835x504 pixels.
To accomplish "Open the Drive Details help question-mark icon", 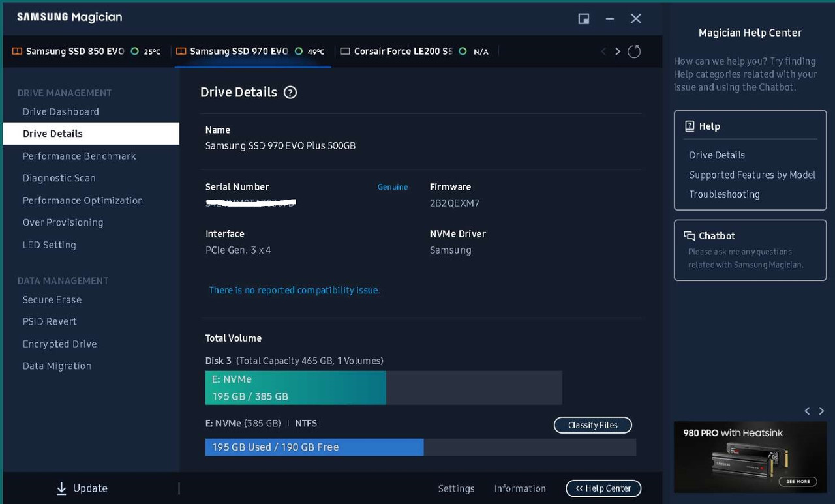I will pyautogui.click(x=290, y=93).
